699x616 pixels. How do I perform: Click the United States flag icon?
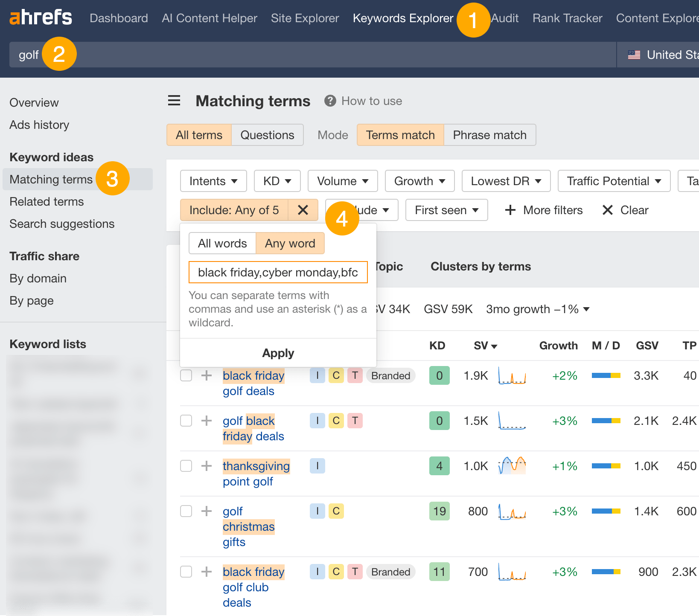(x=634, y=55)
